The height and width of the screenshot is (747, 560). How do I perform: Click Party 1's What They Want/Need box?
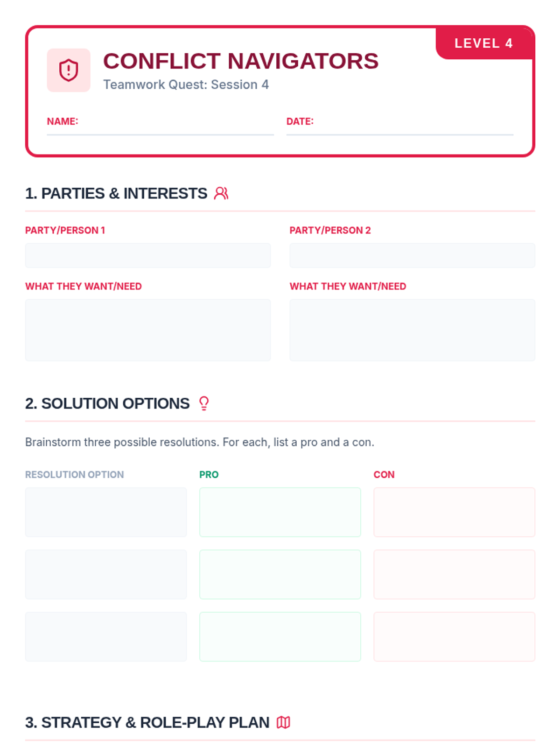click(x=148, y=330)
